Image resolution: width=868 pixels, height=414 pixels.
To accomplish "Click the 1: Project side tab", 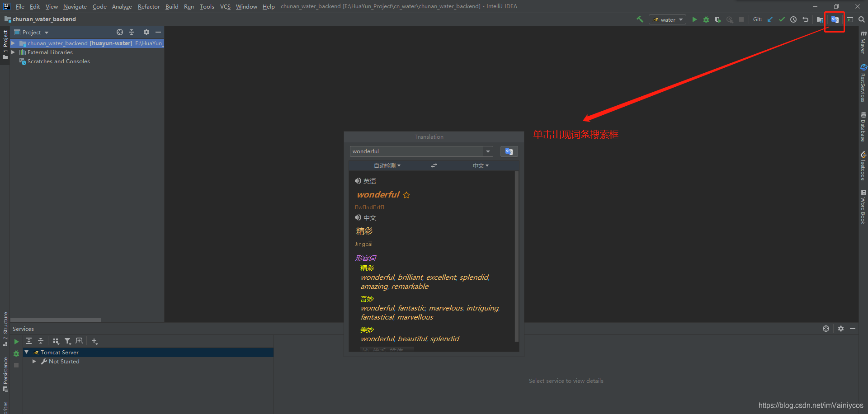I will (x=5, y=44).
